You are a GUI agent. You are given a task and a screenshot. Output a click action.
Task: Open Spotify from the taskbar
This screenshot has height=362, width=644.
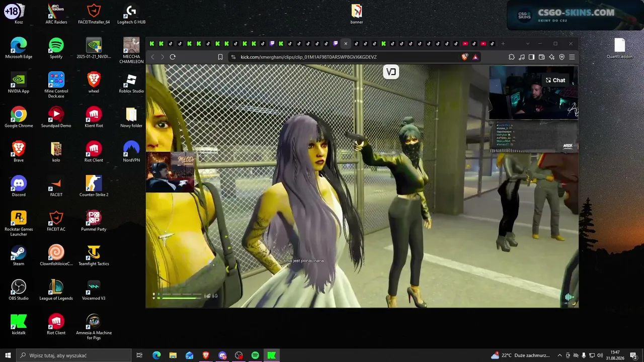click(255, 355)
